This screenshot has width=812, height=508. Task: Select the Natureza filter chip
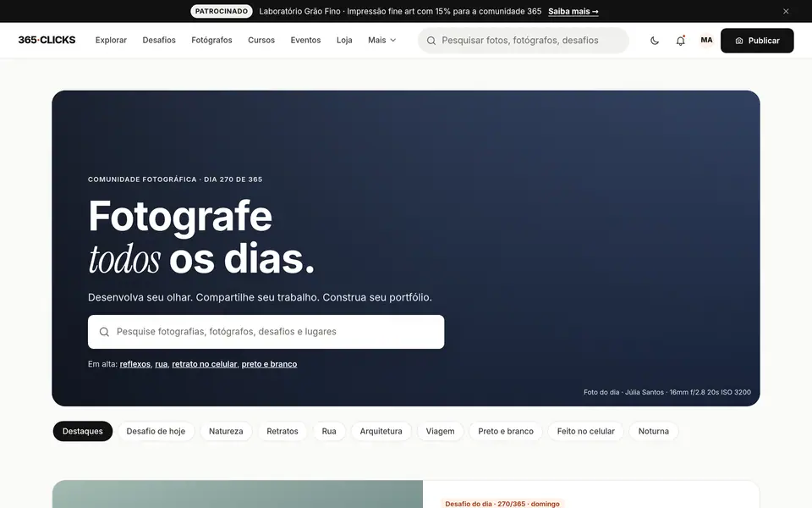point(226,431)
